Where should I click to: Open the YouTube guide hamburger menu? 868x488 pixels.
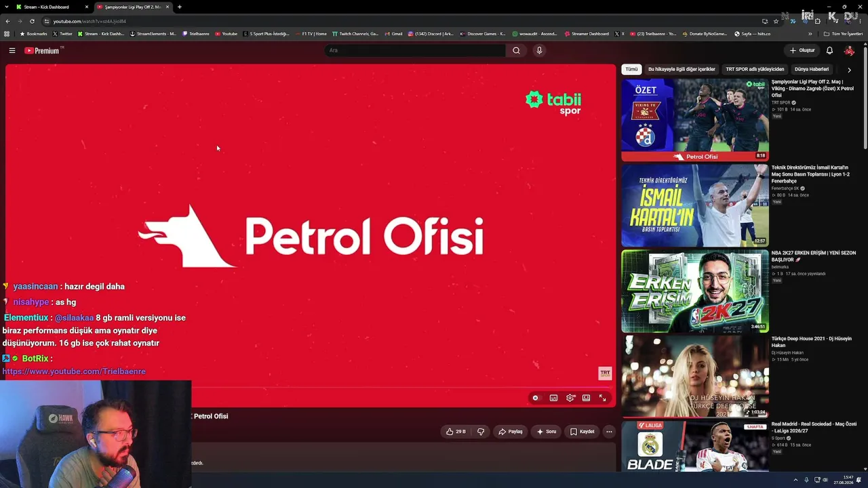(x=12, y=50)
